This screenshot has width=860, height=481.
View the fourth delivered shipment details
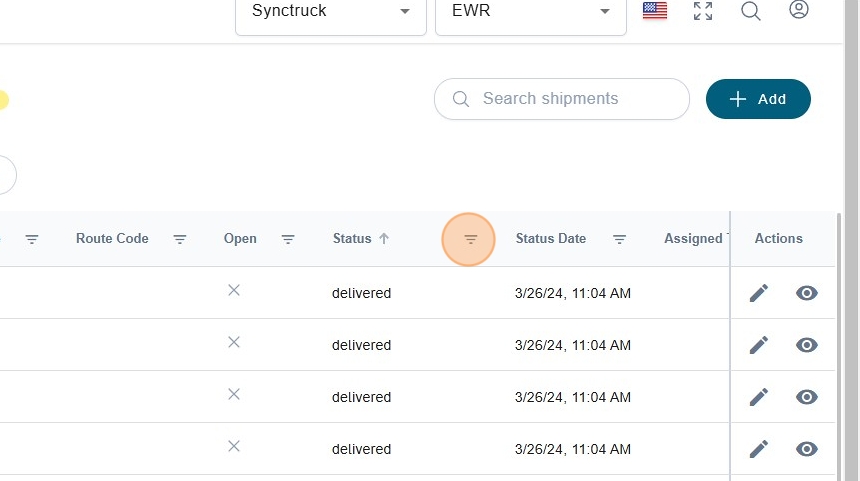tap(807, 449)
